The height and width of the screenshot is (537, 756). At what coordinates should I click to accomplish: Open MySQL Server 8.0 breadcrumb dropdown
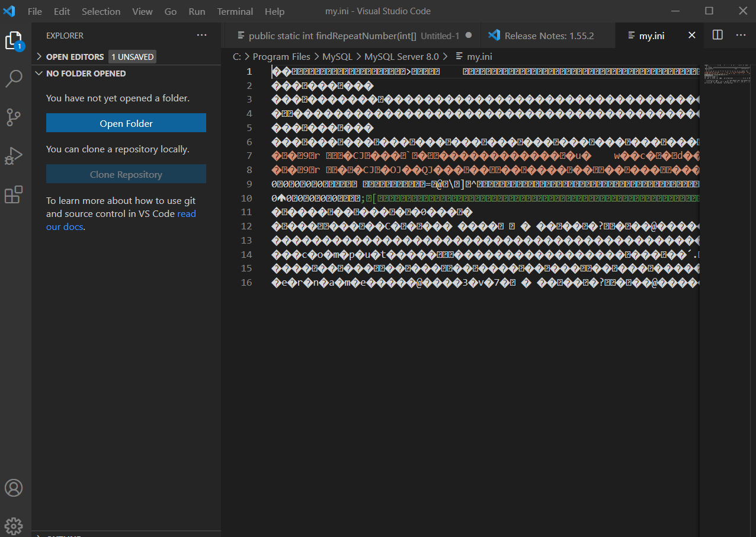(401, 57)
